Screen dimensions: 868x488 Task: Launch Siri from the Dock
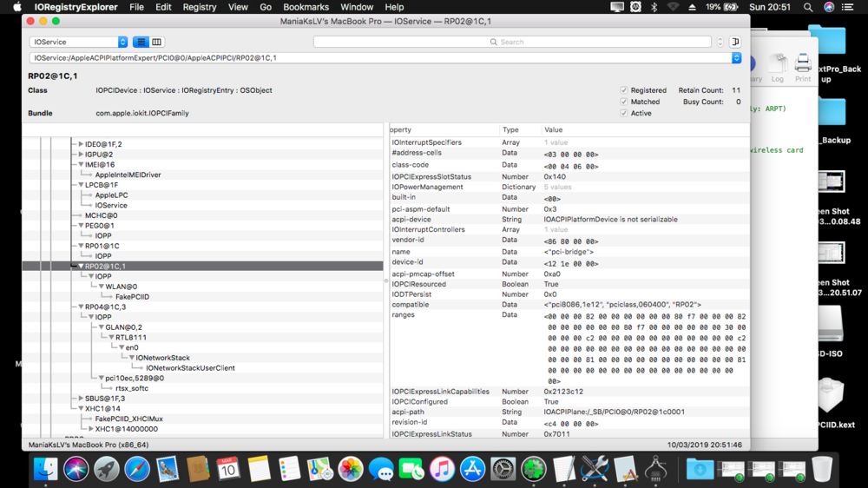coord(76,469)
